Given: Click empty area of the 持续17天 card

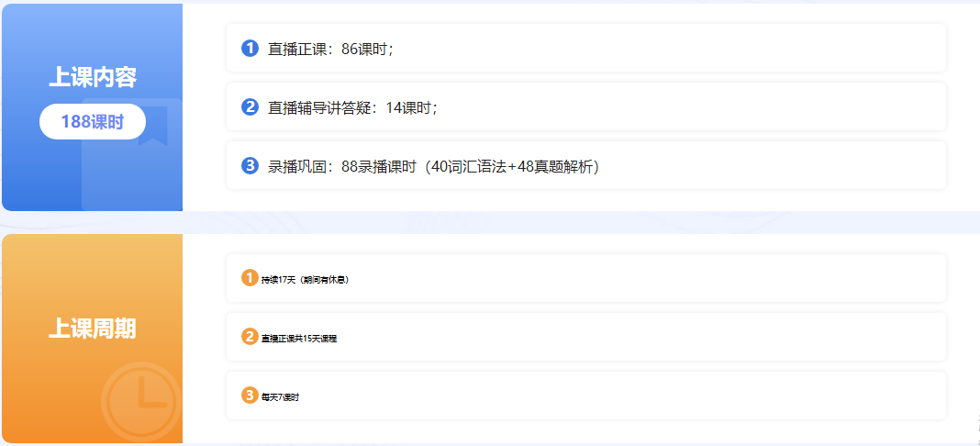Looking at the screenshot, I should [642, 278].
